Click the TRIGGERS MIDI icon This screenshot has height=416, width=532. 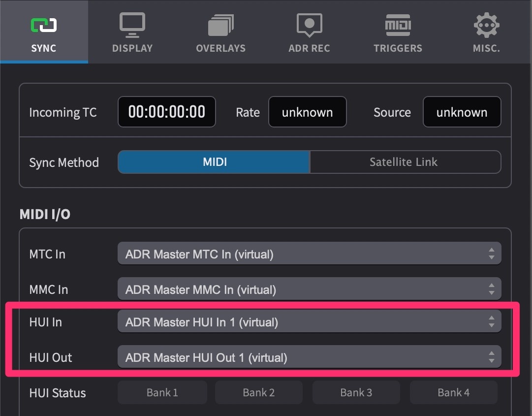(398, 25)
